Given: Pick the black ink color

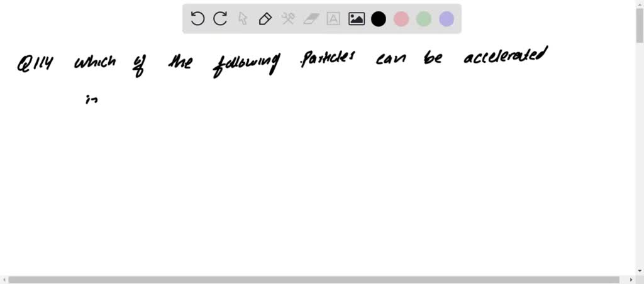Looking at the screenshot, I should pyautogui.click(x=379, y=19).
